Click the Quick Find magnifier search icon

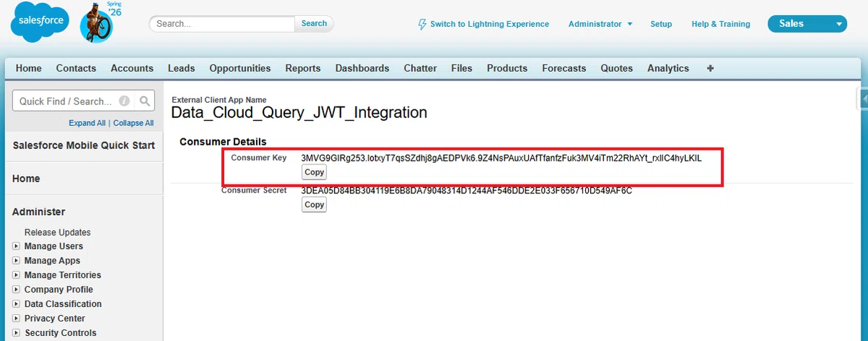point(145,101)
